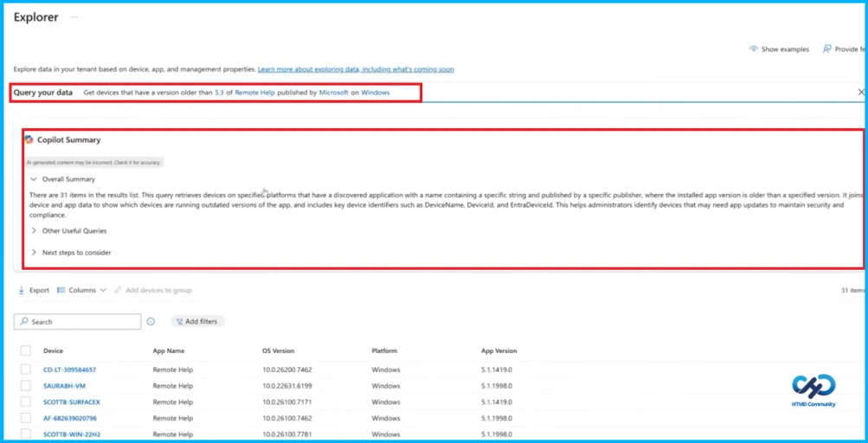The width and height of the screenshot is (868, 443).
Task: Sort by the Device column header
Action: [53, 350]
